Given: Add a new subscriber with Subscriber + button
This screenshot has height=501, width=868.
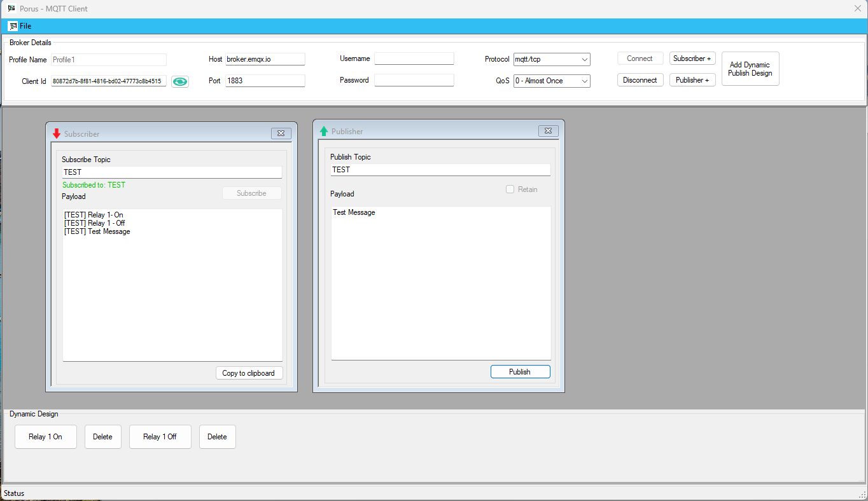Looking at the screenshot, I should (x=692, y=58).
